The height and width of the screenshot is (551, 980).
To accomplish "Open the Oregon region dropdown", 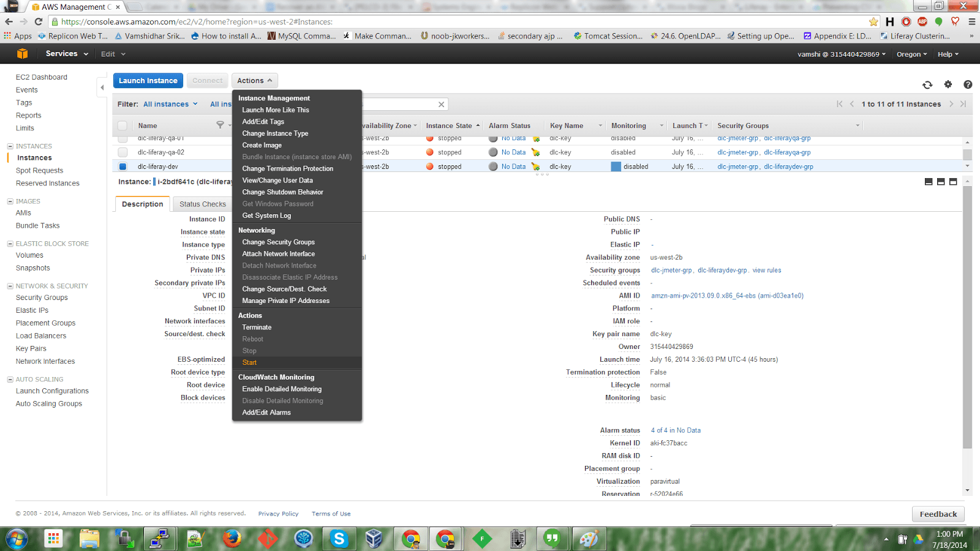I will coord(911,53).
